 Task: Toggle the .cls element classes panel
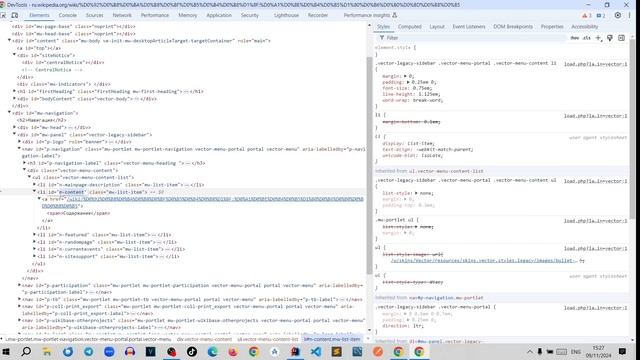click(x=587, y=38)
